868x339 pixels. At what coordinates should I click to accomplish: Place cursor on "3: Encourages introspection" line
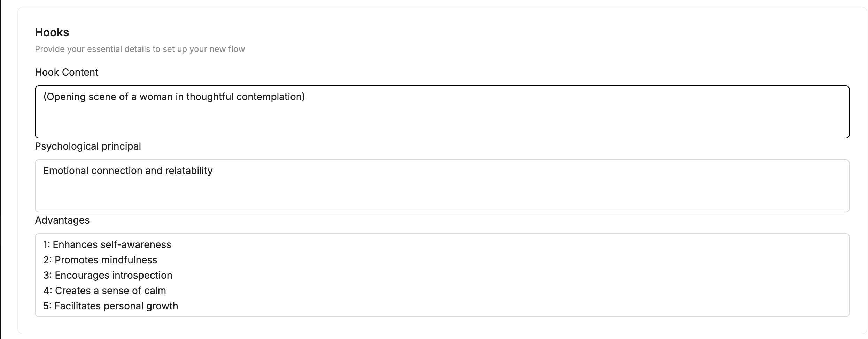click(108, 275)
